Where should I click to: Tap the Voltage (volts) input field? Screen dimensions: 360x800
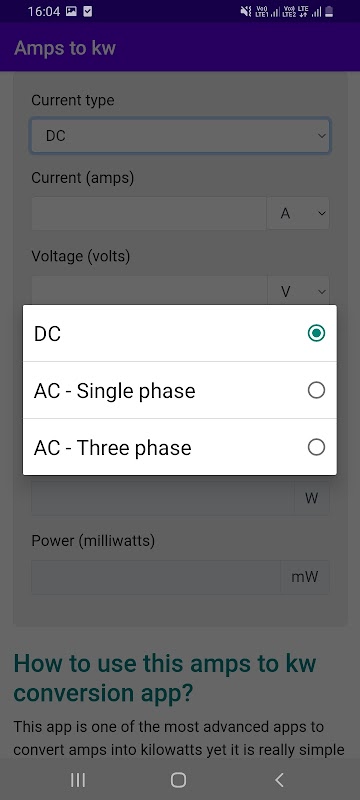point(149,291)
